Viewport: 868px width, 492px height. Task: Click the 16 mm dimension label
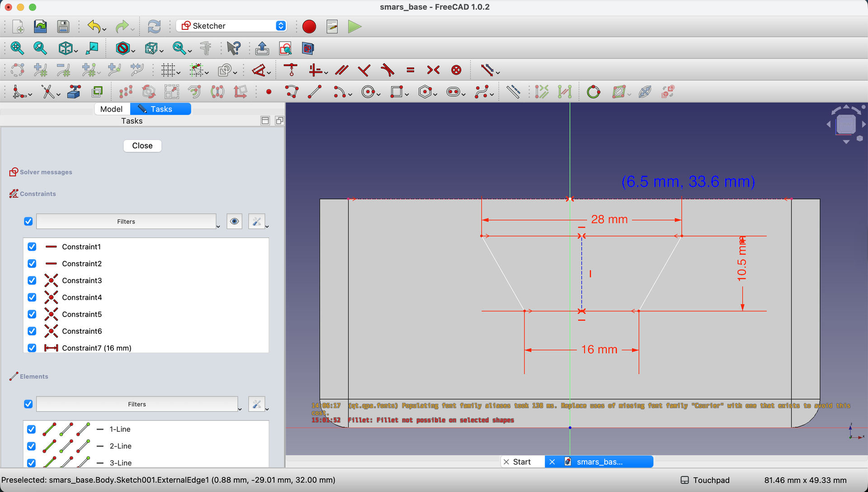(x=599, y=350)
